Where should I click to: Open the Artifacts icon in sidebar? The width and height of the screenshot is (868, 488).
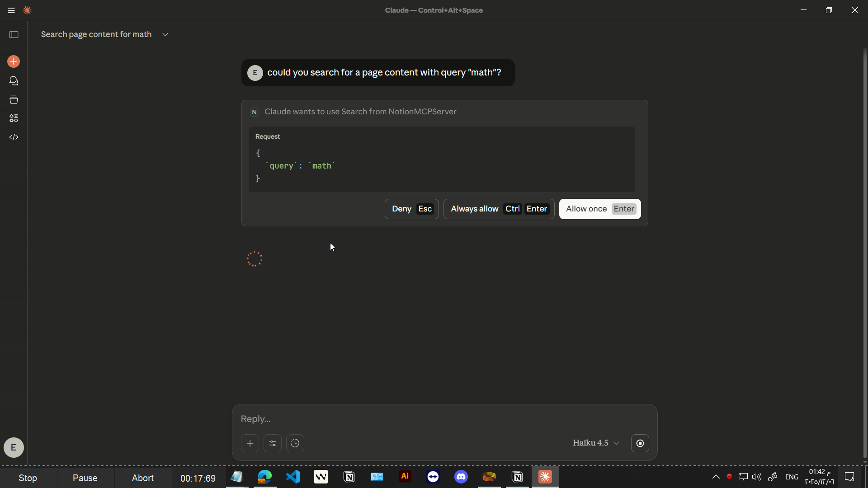click(x=14, y=118)
